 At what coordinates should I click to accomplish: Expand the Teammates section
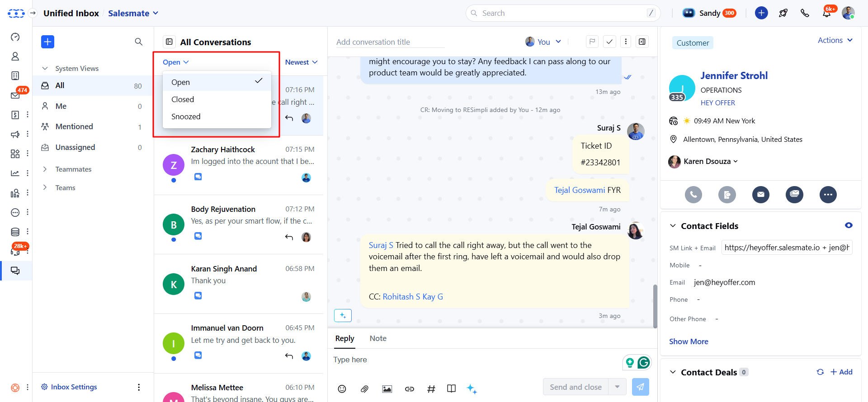click(x=45, y=169)
